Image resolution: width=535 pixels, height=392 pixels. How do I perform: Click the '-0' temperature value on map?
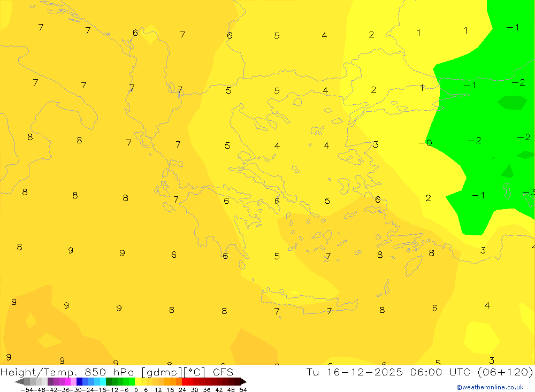[425, 143]
